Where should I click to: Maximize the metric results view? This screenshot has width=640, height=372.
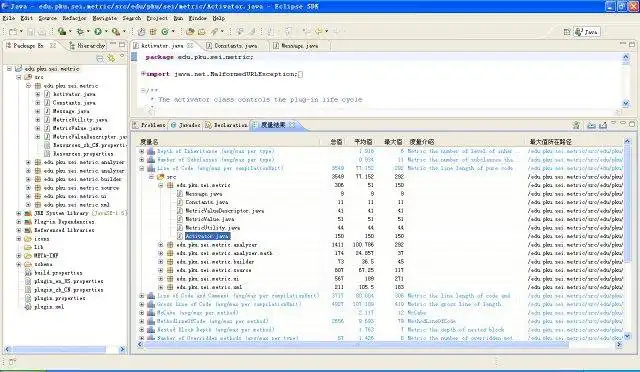tap(632, 124)
